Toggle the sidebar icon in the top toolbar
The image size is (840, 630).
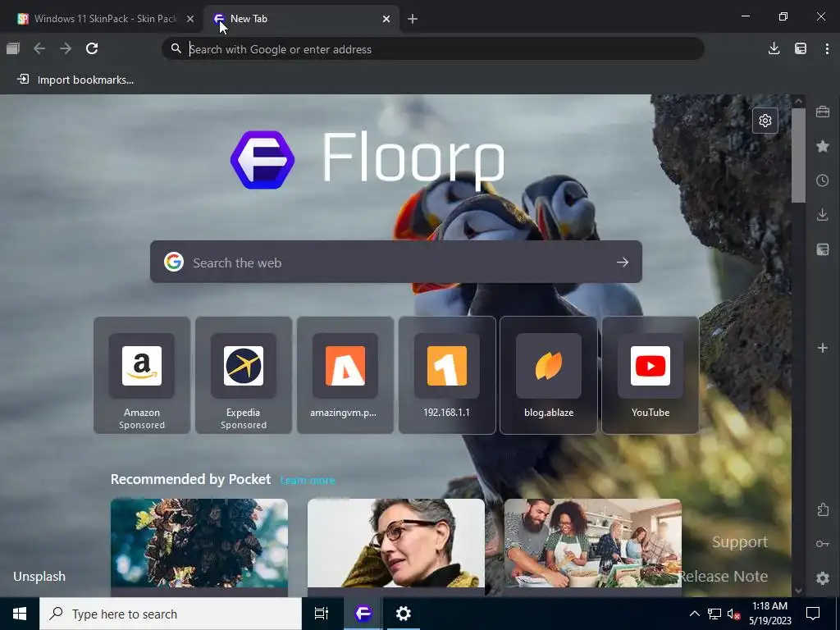coord(801,48)
